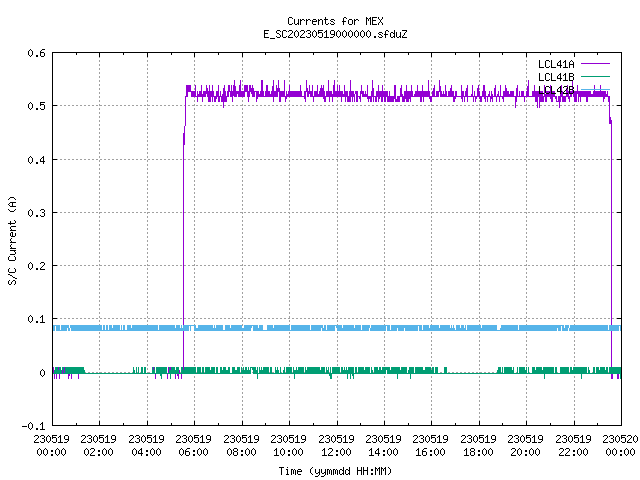Click the green LCL41B legend line sample

(595, 76)
